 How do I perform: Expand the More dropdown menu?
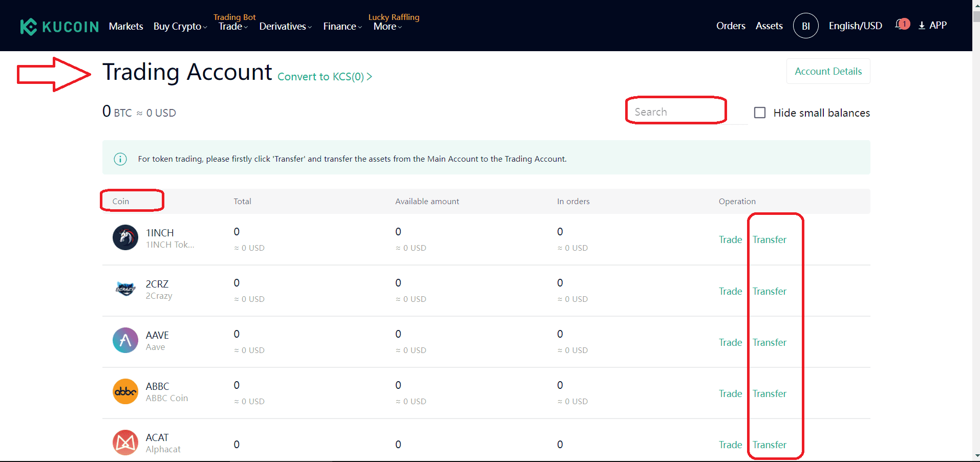388,26
